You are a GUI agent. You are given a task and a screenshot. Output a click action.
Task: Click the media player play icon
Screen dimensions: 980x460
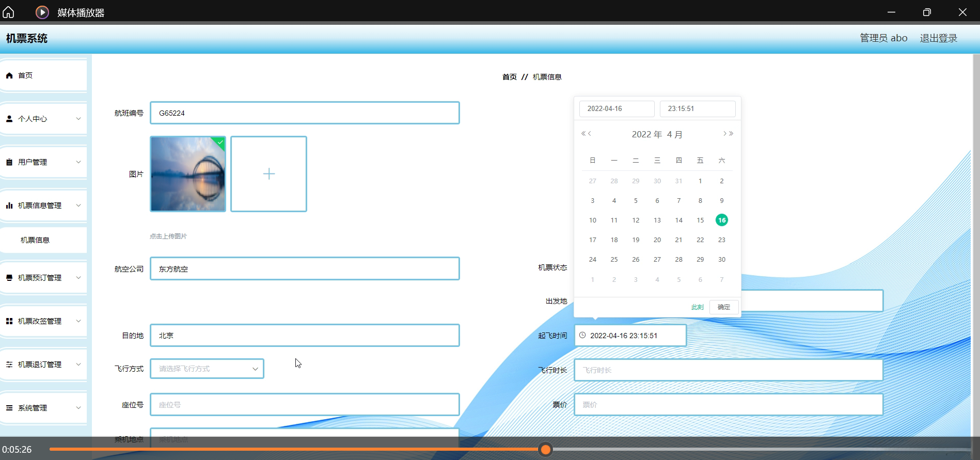click(x=42, y=12)
